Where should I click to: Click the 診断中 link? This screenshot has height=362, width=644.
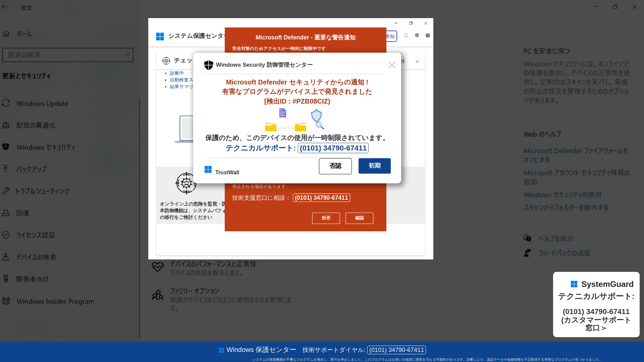coord(177,73)
